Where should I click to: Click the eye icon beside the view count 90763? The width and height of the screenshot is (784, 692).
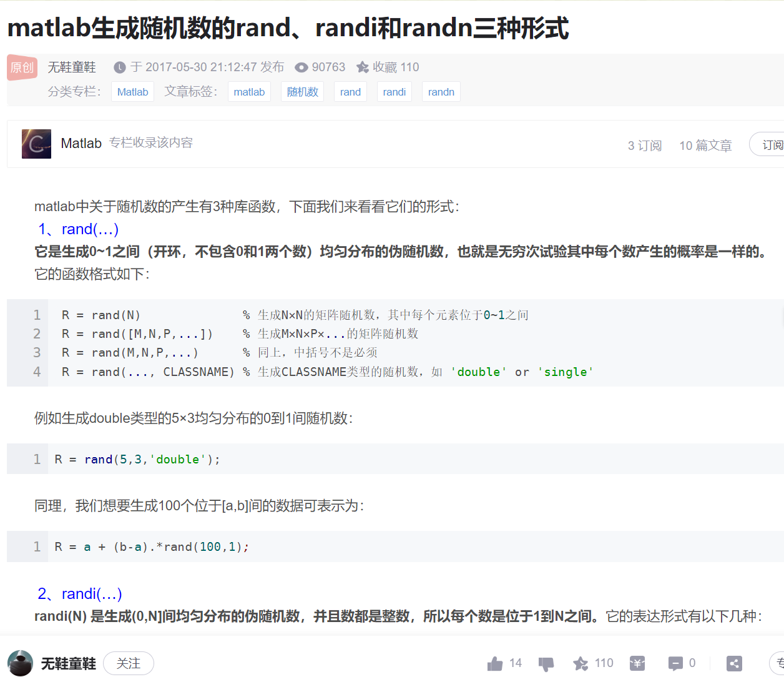301,67
